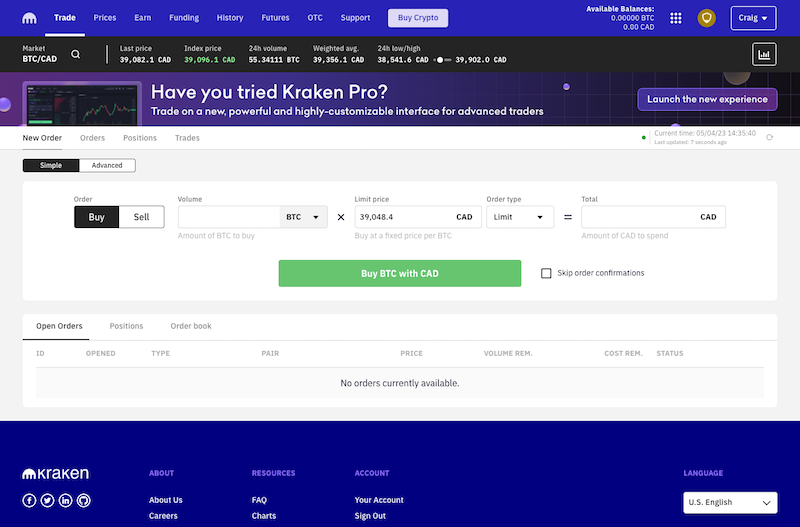Select the Open Orders tab
Screen dimensions: 800x527
coord(59,326)
